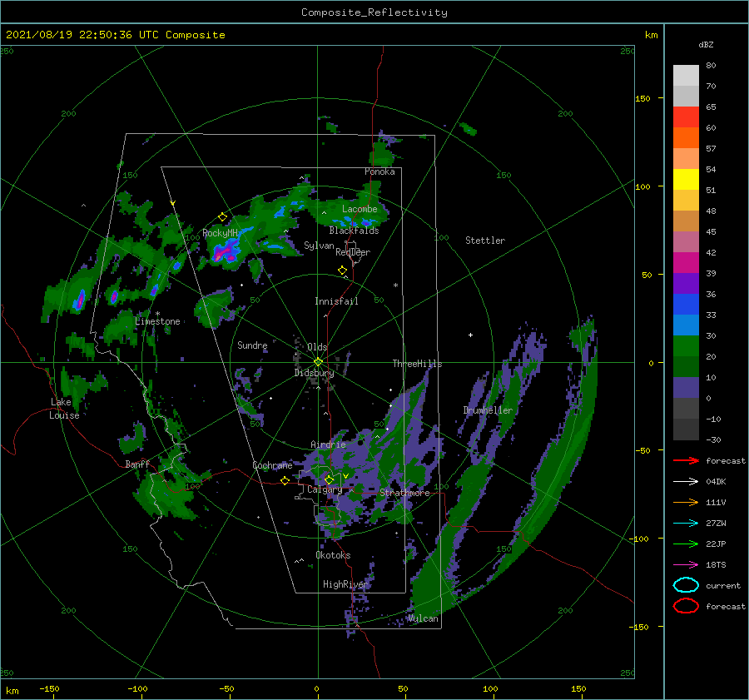Pick the blue 33-36 dBZ swatch

coord(686,304)
